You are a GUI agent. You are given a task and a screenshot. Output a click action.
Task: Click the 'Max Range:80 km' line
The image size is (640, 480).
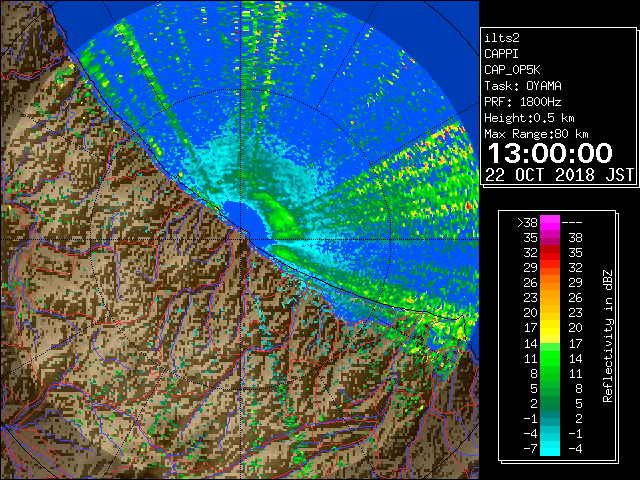tap(536, 134)
